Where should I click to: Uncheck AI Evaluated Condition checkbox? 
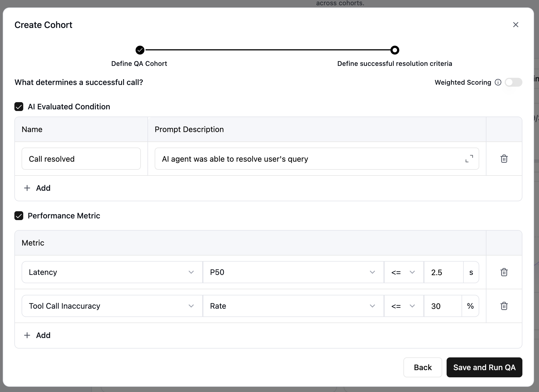click(19, 107)
